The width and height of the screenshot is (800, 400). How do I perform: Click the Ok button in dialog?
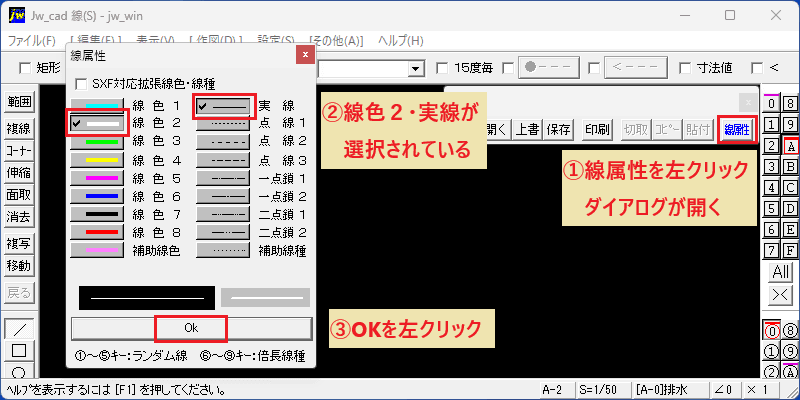click(191, 329)
